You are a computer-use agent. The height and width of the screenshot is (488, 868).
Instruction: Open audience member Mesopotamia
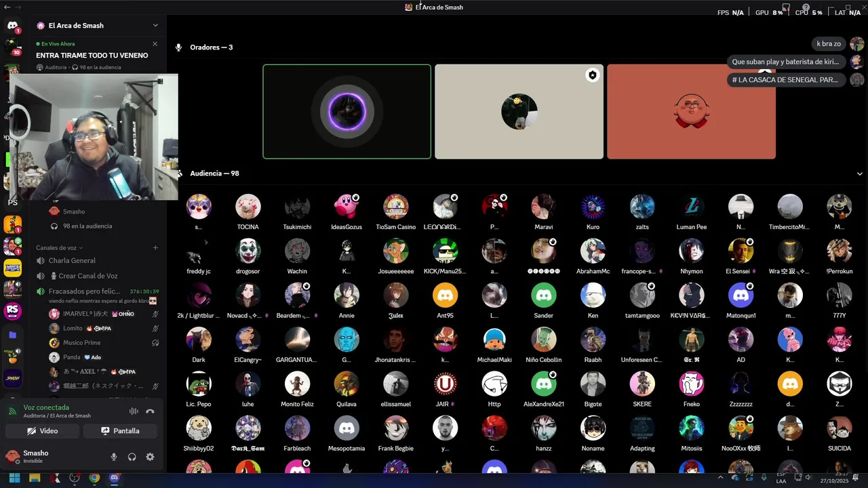[x=347, y=433]
